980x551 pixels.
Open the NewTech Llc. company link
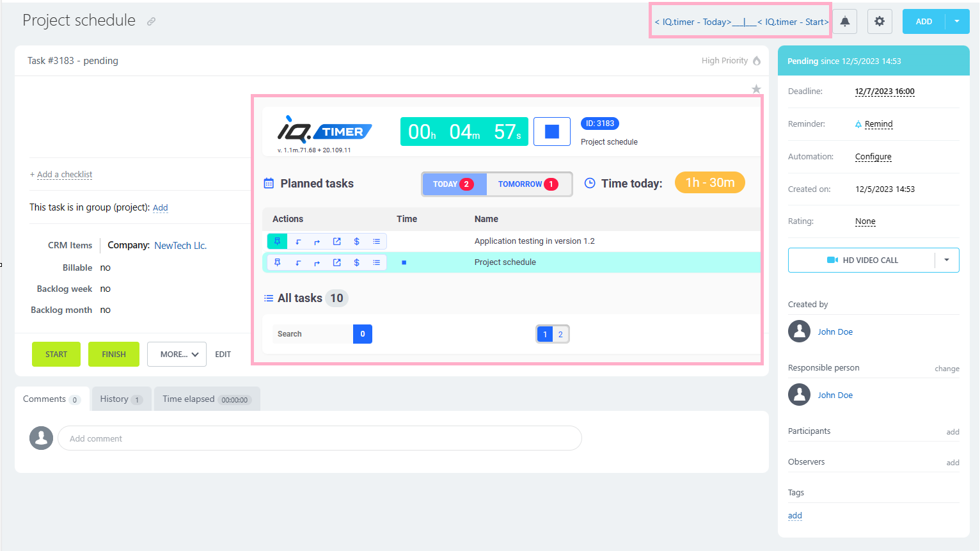pyautogui.click(x=180, y=246)
